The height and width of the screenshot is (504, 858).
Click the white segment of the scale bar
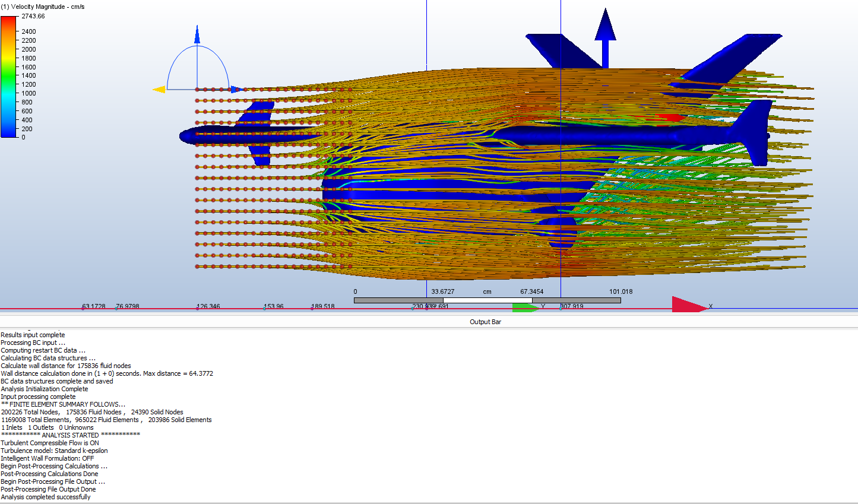(x=487, y=300)
